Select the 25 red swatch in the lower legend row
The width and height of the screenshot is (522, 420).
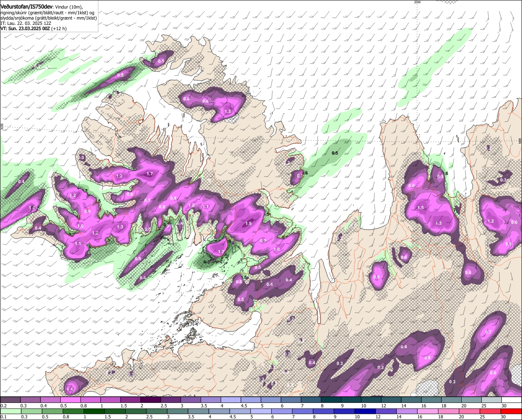pyautogui.click(x=491, y=411)
